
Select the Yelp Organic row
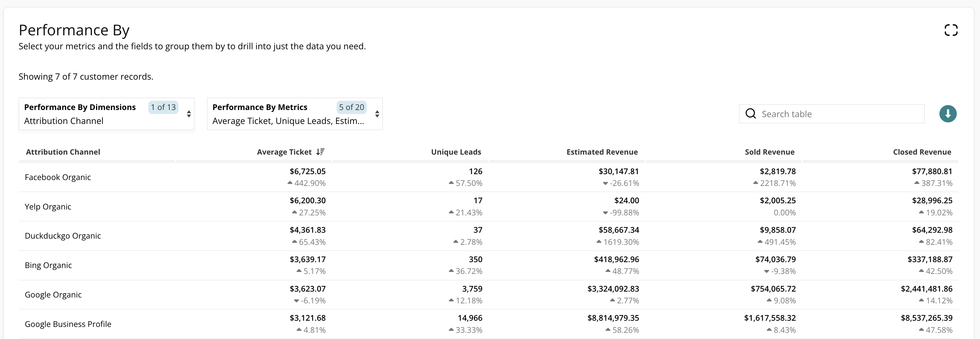48,207
